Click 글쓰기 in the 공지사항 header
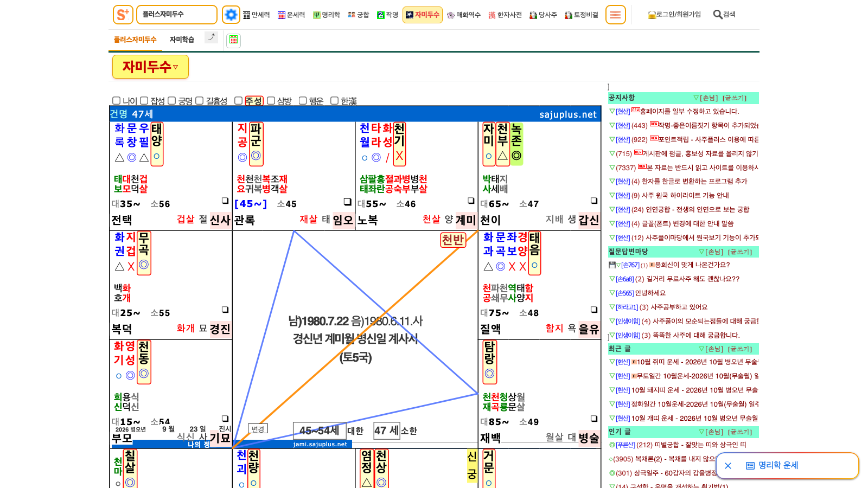Screen dimensions: 868x488 735,98
